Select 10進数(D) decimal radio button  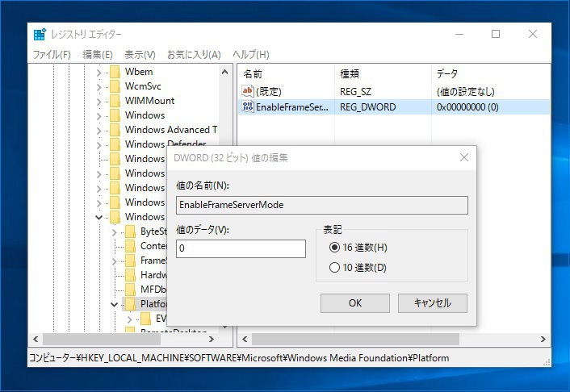point(334,268)
